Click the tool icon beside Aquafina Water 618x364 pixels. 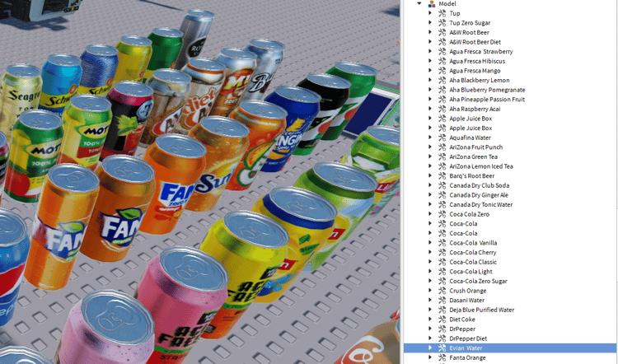coord(442,138)
